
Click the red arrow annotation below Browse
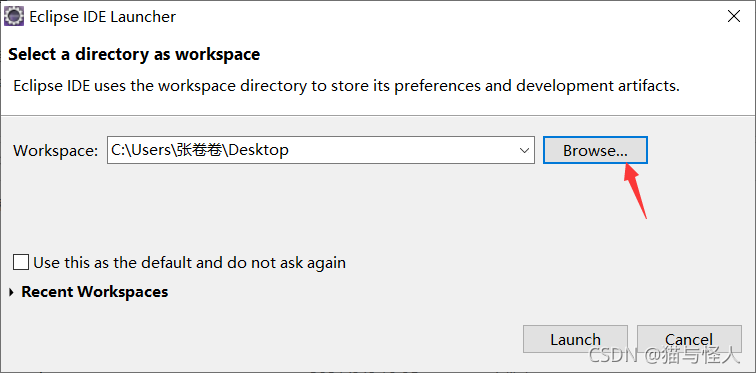(x=635, y=190)
